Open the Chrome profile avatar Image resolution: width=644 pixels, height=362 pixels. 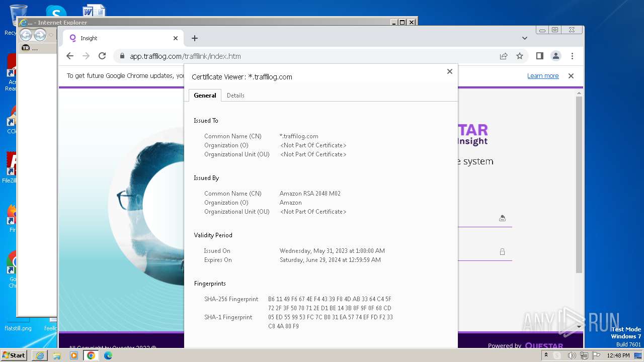coord(555,56)
